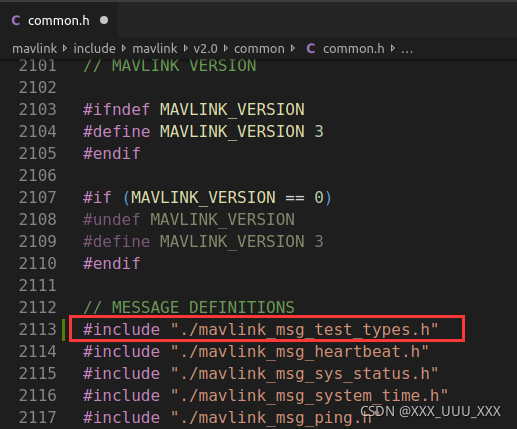Click the mavlink_msg_heartbeat.h include line
517x429 pixels.
[256, 351]
